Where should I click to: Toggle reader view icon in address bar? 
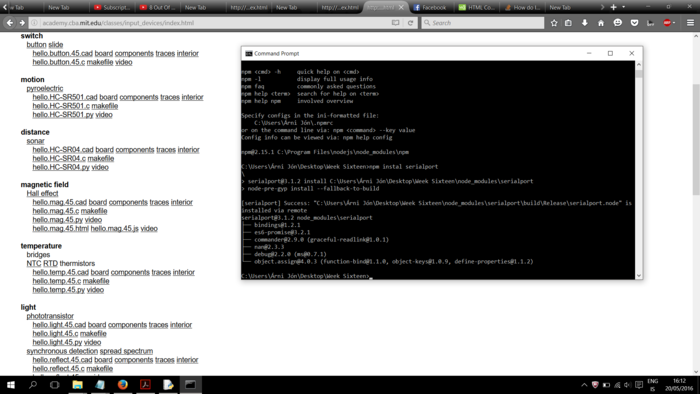click(x=396, y=23)
